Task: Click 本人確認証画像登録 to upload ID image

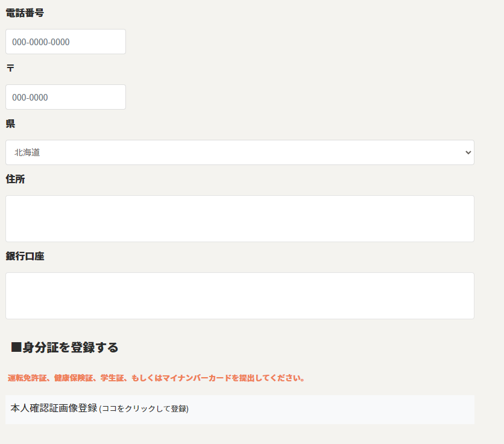Action: tap(54, 408)
